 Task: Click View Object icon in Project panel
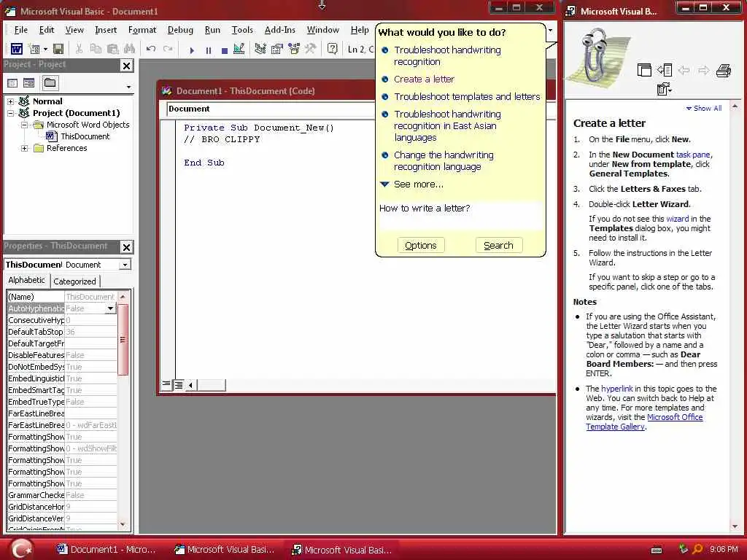pos(29,83)
